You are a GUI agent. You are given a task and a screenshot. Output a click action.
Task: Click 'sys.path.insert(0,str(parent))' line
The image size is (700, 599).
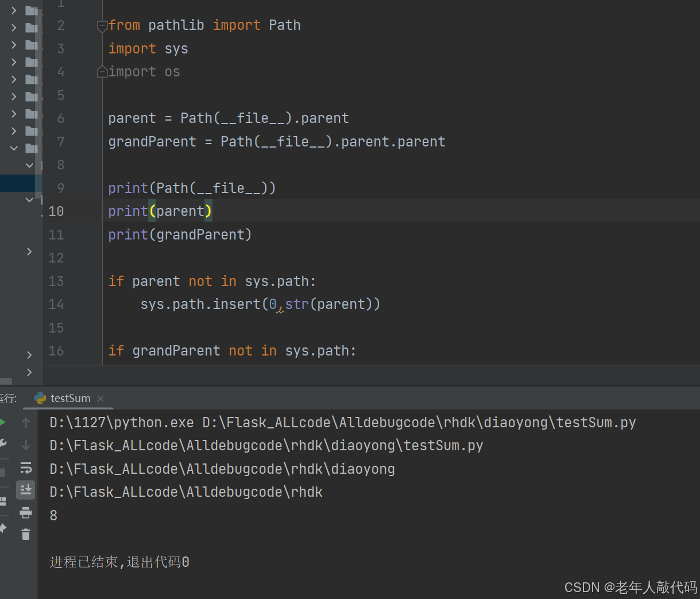[261, 304]
